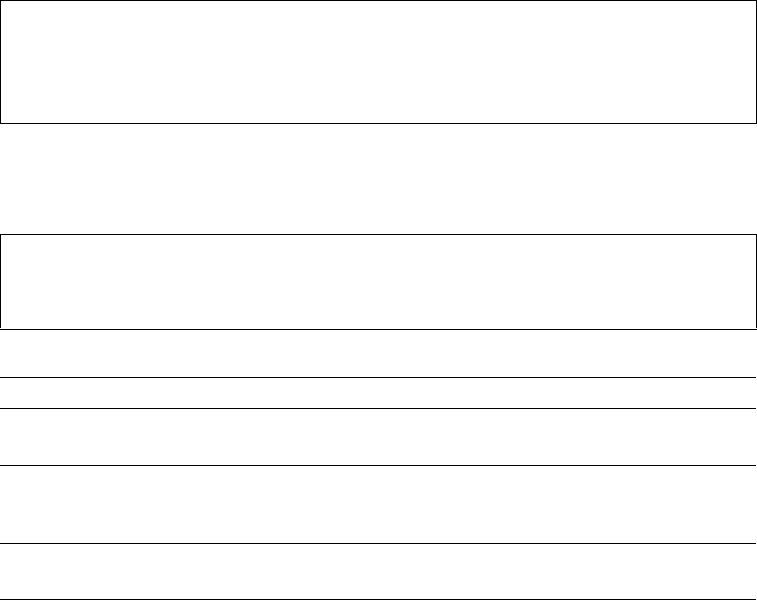
Task: Select the third blank row under the boxes
Action: point(378,437)
